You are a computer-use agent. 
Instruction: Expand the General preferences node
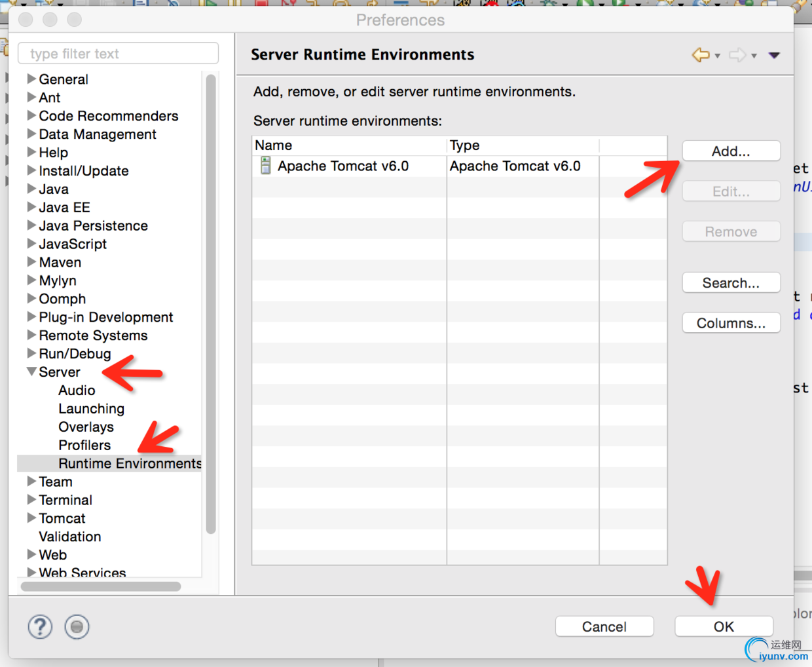click(x=31, y=79)
